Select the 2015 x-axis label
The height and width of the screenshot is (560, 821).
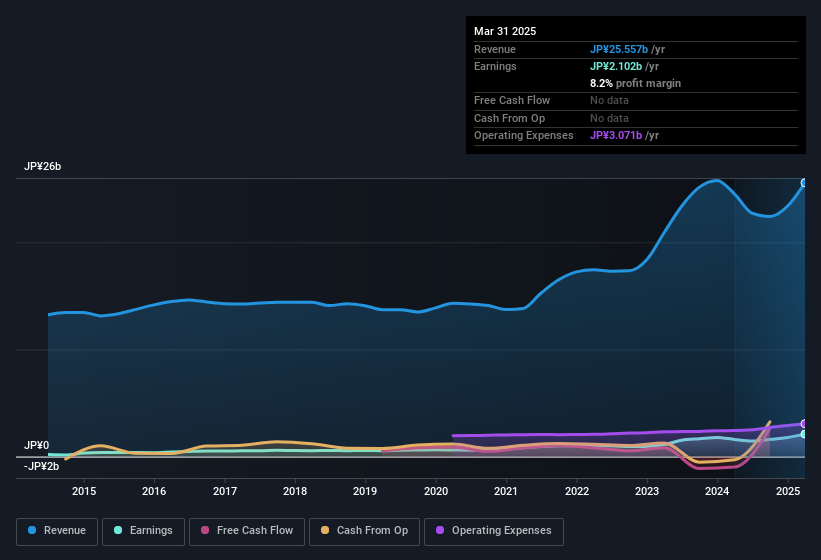tap(84, 491)
